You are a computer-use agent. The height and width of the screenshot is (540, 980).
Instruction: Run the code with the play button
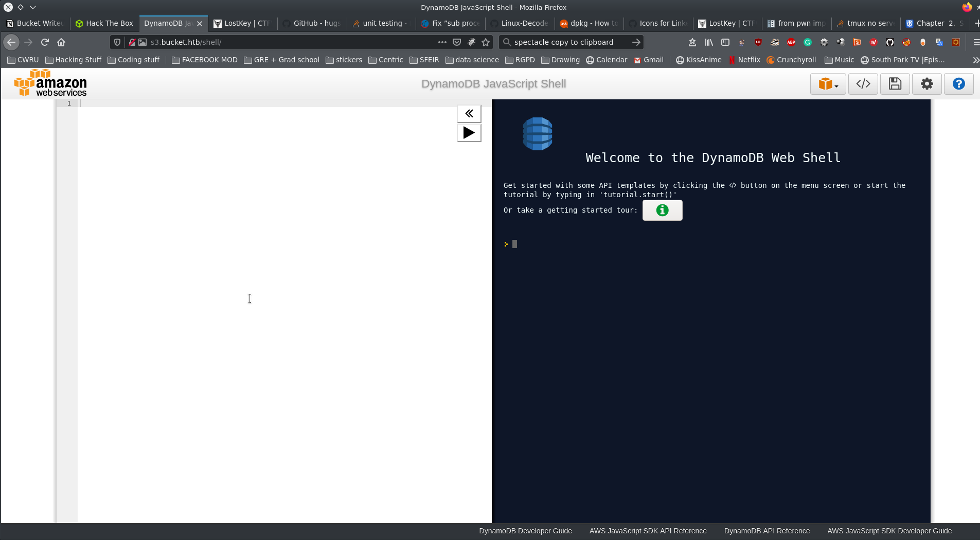tap(469, 133)
